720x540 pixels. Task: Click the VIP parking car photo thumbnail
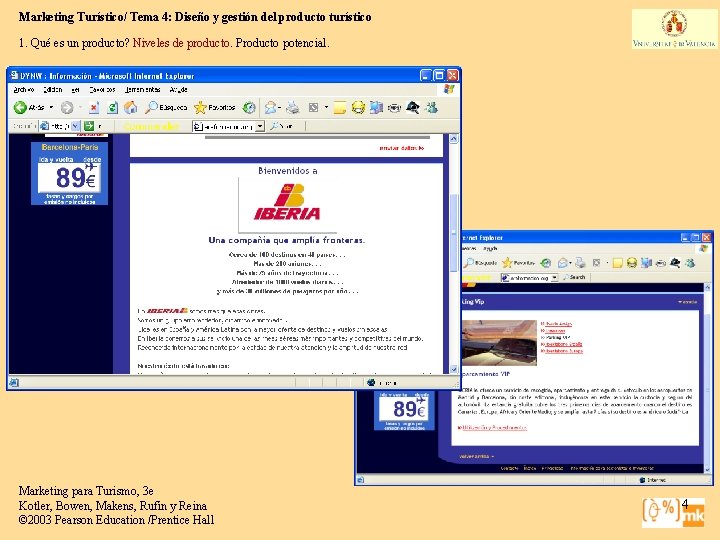pyautogui.click(x=499, y=343)
